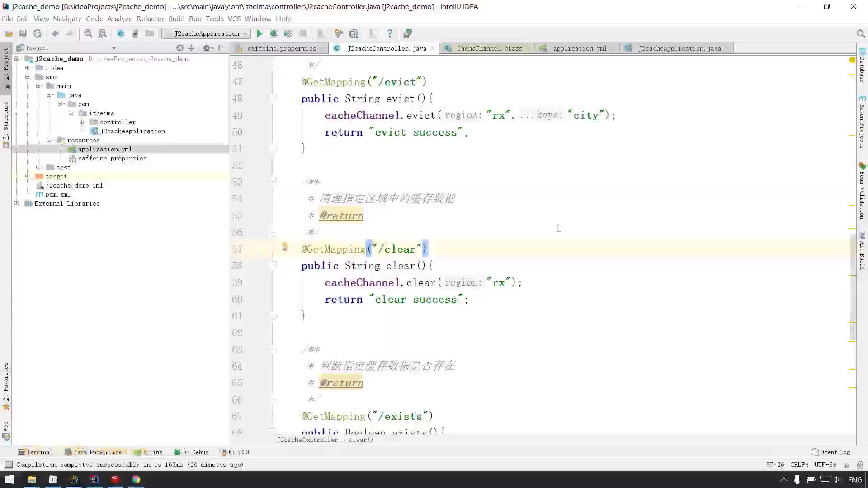Click the inspection status indicator at top right
Viewport: 868px width, 488px height.
pos(852,60)
